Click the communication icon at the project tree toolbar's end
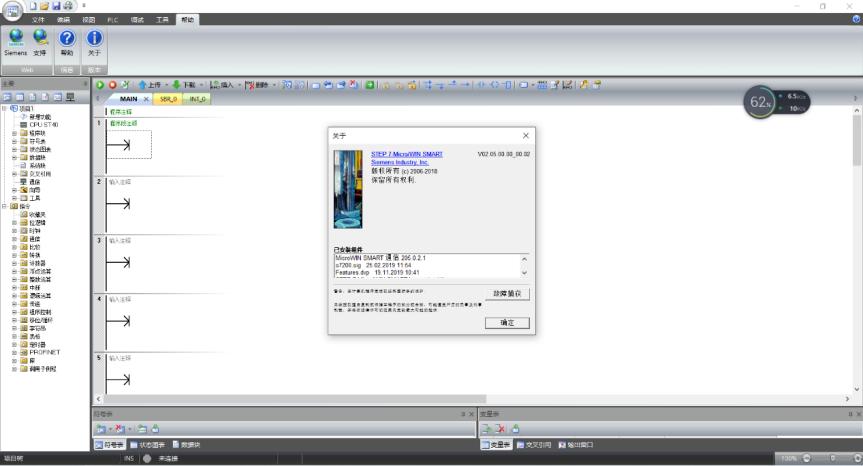Screen dimensions: 863x466 coord(70,97)
